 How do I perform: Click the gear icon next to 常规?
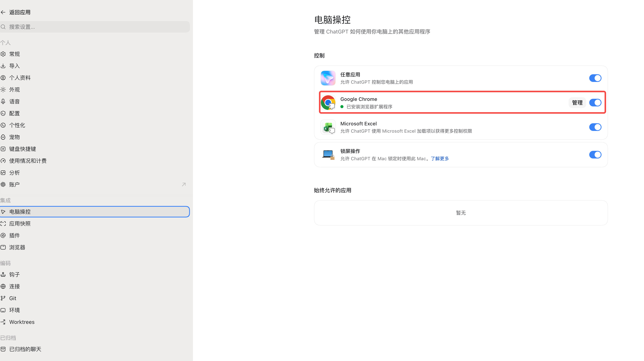coord(3,54)
